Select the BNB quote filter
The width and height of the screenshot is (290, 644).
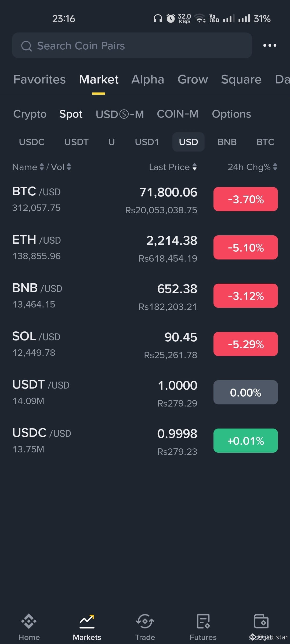[227, 142]
